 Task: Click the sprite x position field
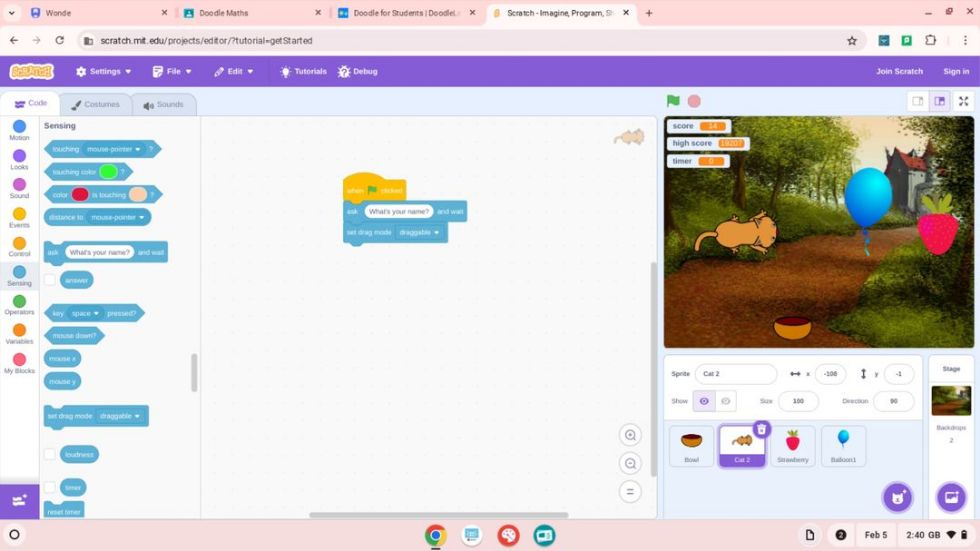pos(830,374)
